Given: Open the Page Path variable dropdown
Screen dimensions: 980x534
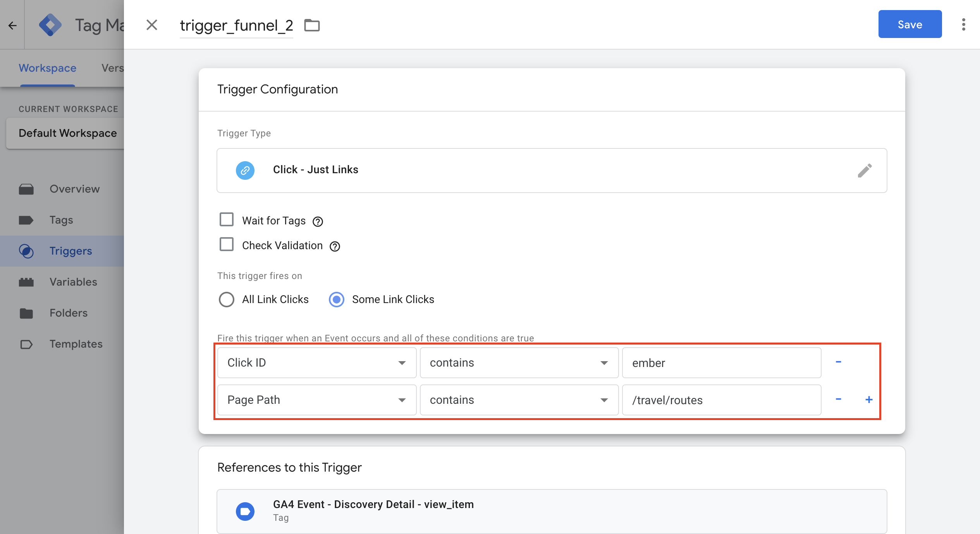Looking at the screenshot, I should 317,400.
